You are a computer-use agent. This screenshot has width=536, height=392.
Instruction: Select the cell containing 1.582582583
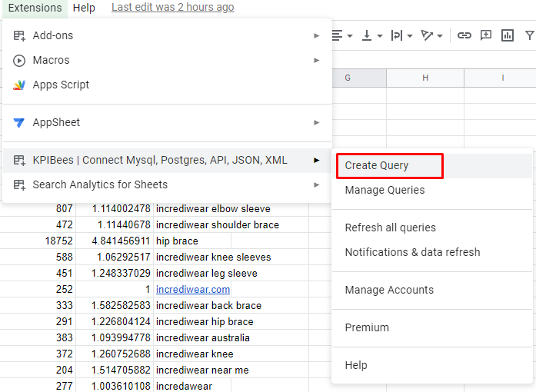pos(115,306)
